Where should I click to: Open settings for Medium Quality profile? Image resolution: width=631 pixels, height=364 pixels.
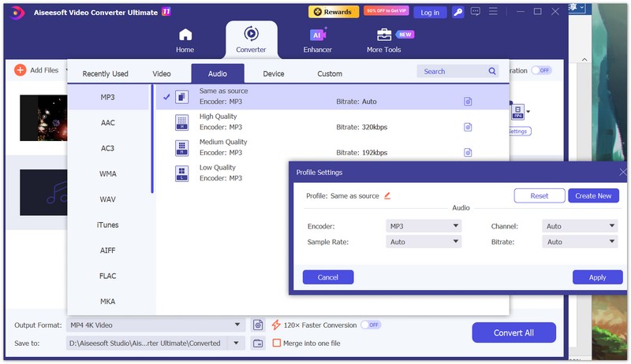point(468,152)
